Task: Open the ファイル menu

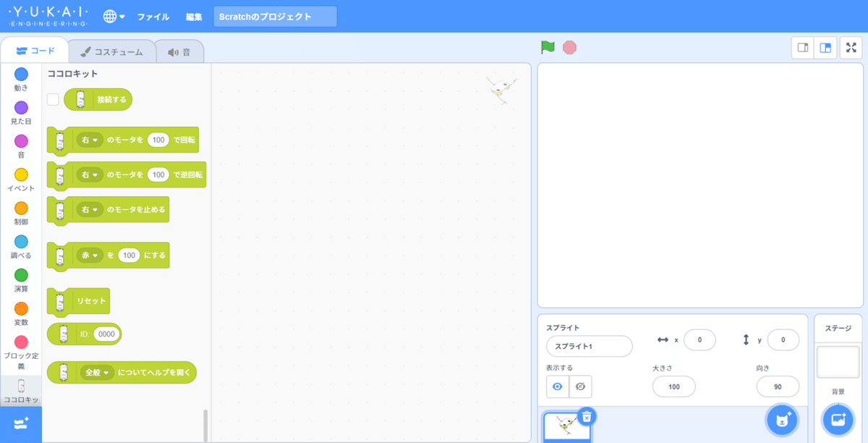Action: tap(153, 16)
